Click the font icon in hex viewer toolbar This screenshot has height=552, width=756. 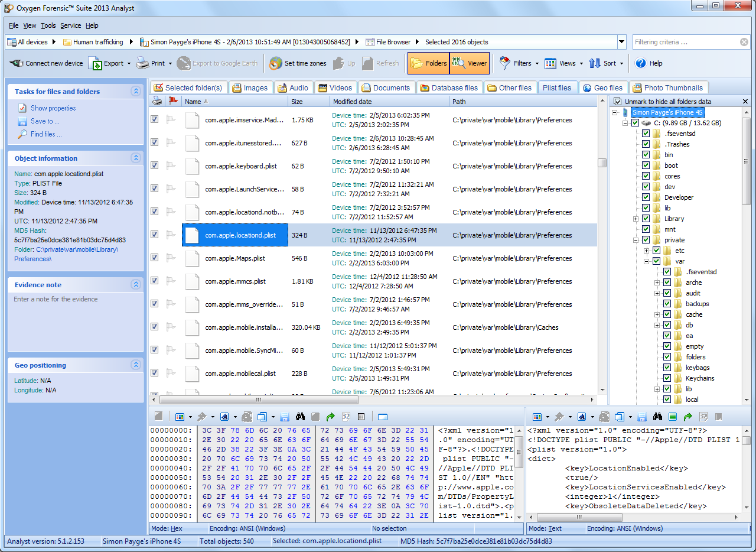224,417
